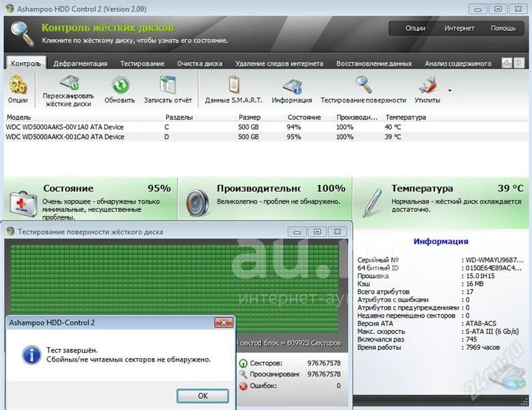Screen dimensions: 532x410
Task: Click the Секторов green icon
Action: click(243, 364)
